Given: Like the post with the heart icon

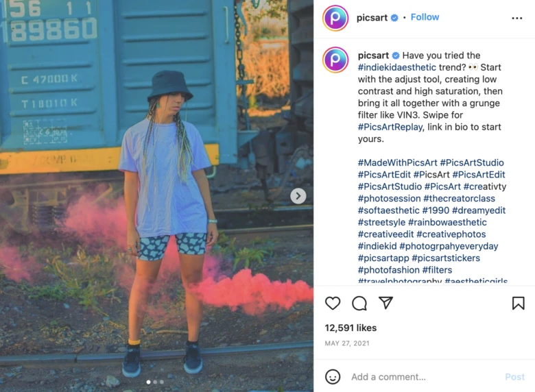Looking at the screenshot, I should tap(333, 303).
